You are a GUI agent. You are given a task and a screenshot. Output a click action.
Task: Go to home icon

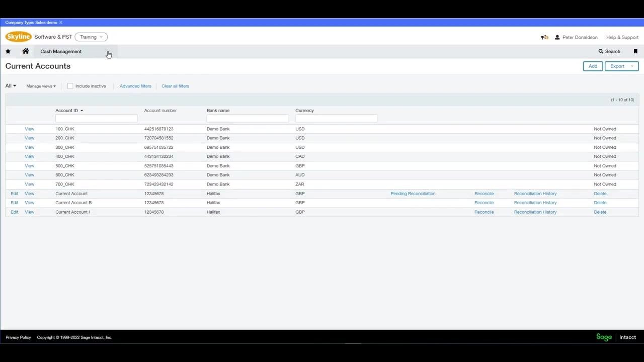[x=26, y=51]
